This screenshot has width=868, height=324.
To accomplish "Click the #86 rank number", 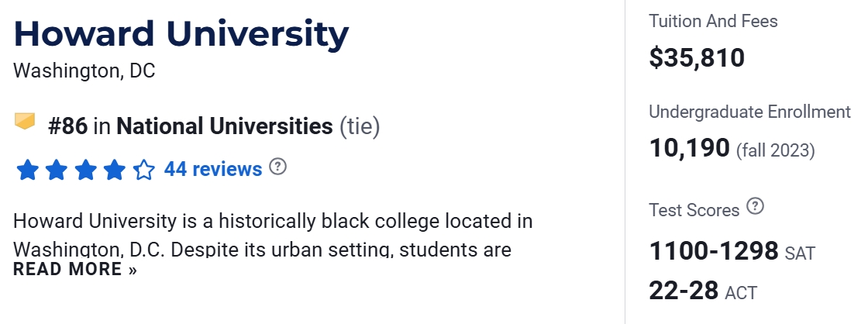I will (67, 126).
